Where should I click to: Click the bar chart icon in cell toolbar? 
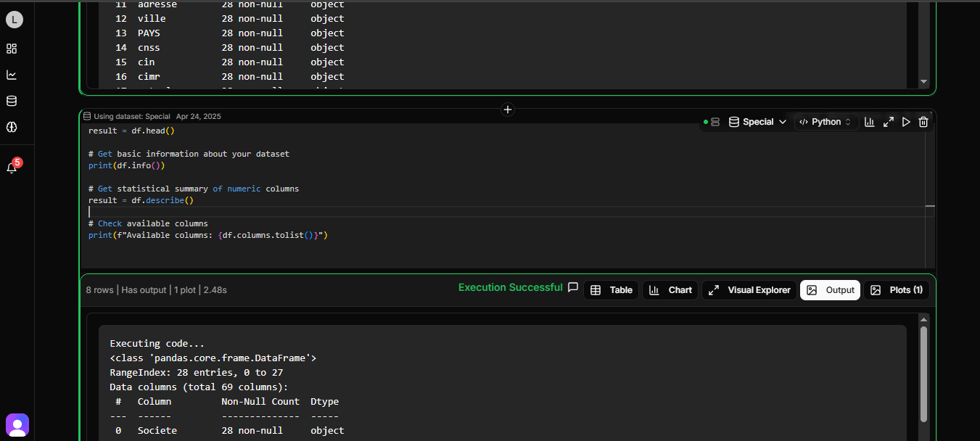870,122
